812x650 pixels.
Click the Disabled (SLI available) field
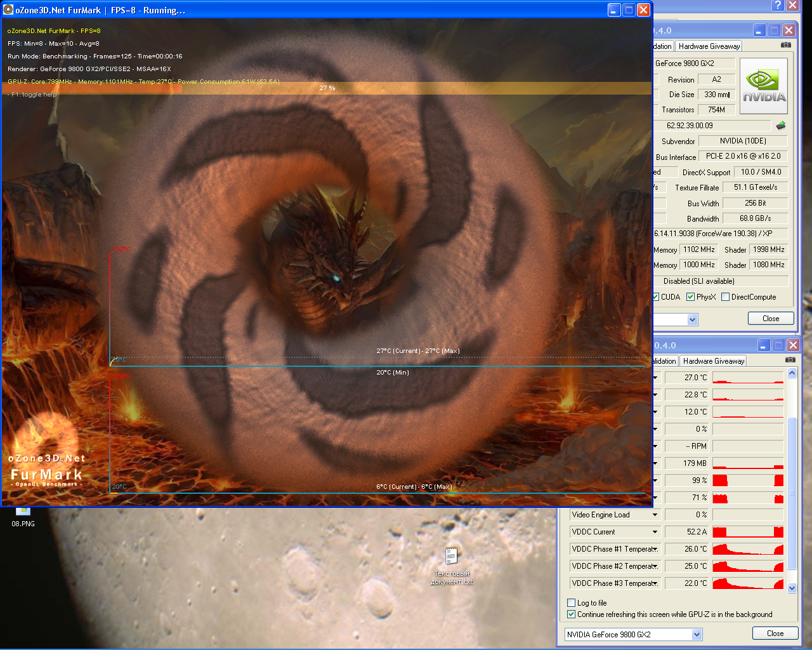pyautogui.click(x=721, y=281)
